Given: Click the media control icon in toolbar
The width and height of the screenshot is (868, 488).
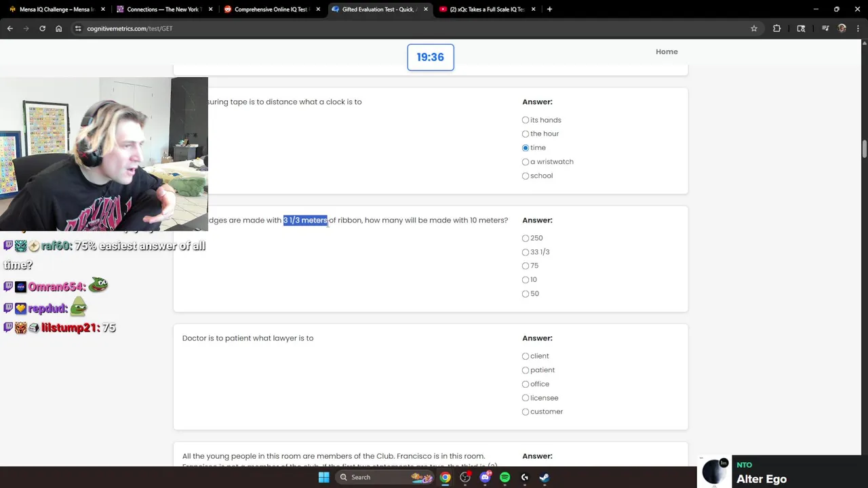Looking at the screenshot, I should point(825,28).
